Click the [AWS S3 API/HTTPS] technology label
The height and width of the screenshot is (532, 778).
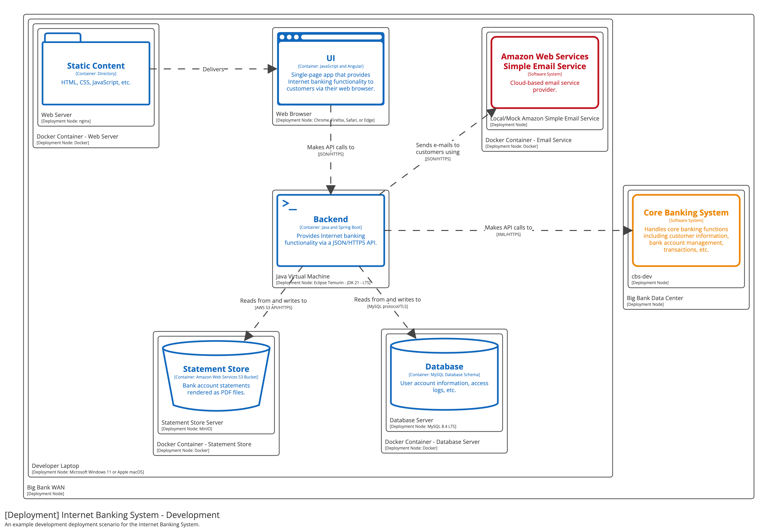(x=273, y=307)
